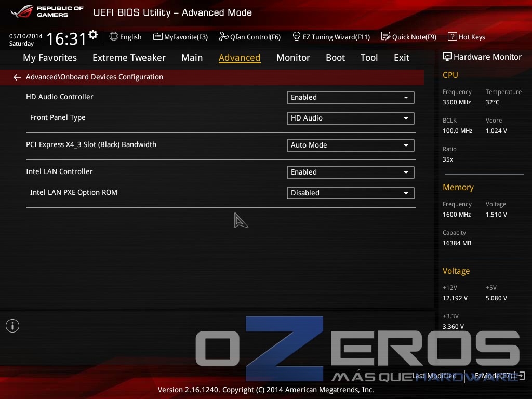Image resolution: width=532 pixels, height=399 pixels.
Task: Click the 05/10/2014 date
Action: pos(26,36)
